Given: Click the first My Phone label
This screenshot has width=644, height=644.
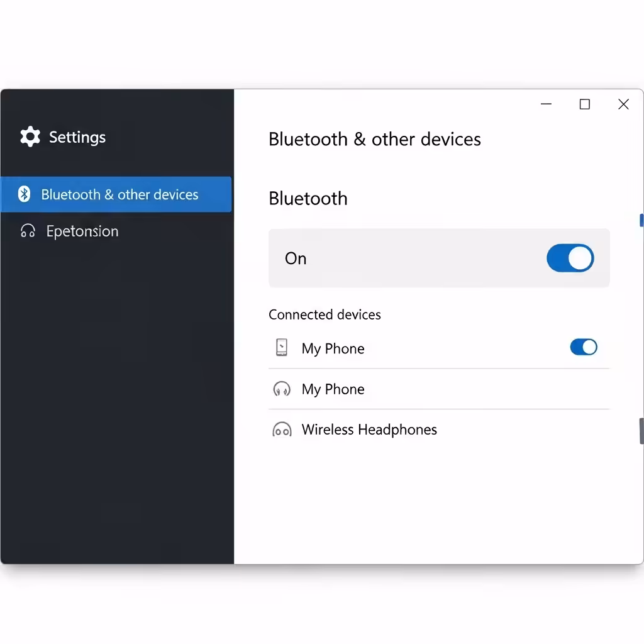Looking at the screenshot, I should 333,348.
